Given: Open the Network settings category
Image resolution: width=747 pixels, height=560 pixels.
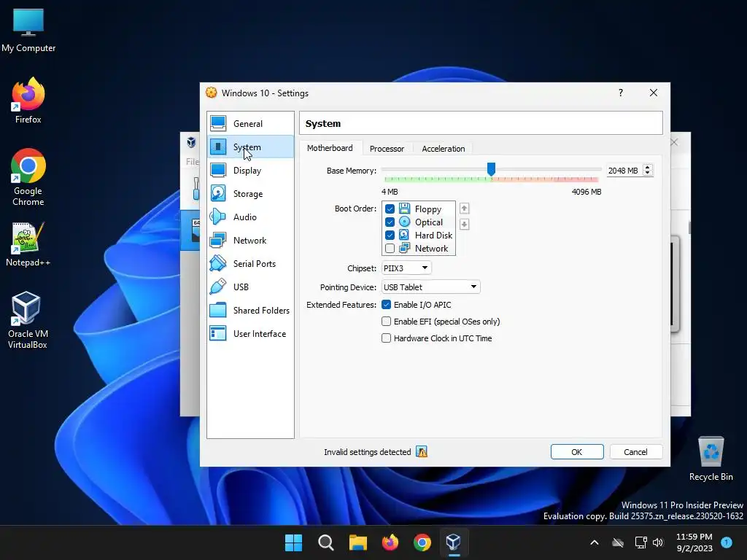Looking at the screenshot, I should click(x=250, y=241).
